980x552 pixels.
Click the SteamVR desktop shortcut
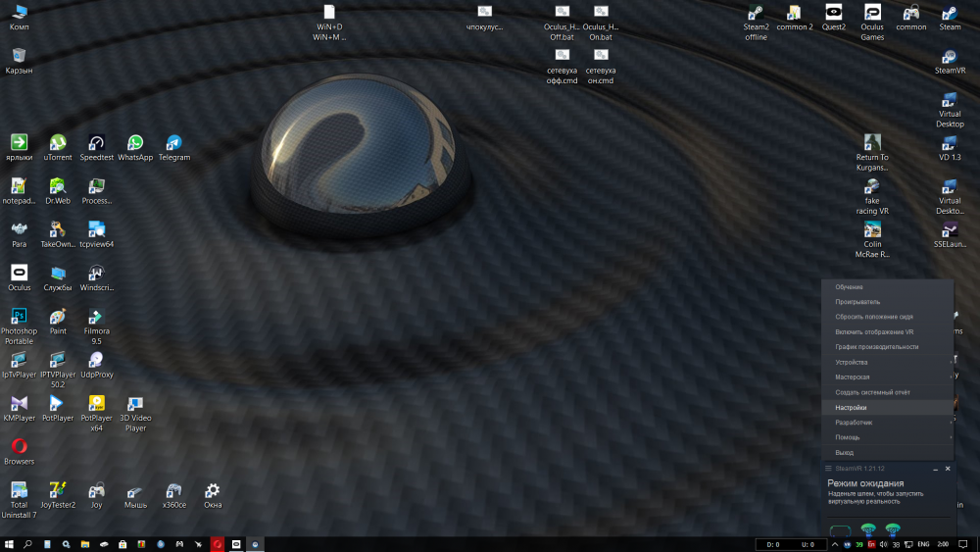tap(950, 61)
